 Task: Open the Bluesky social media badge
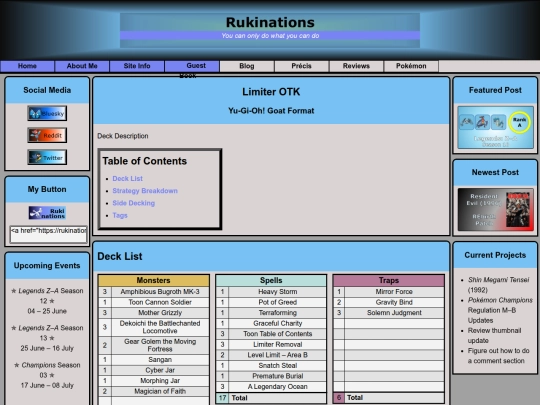(x=47, y=113)
